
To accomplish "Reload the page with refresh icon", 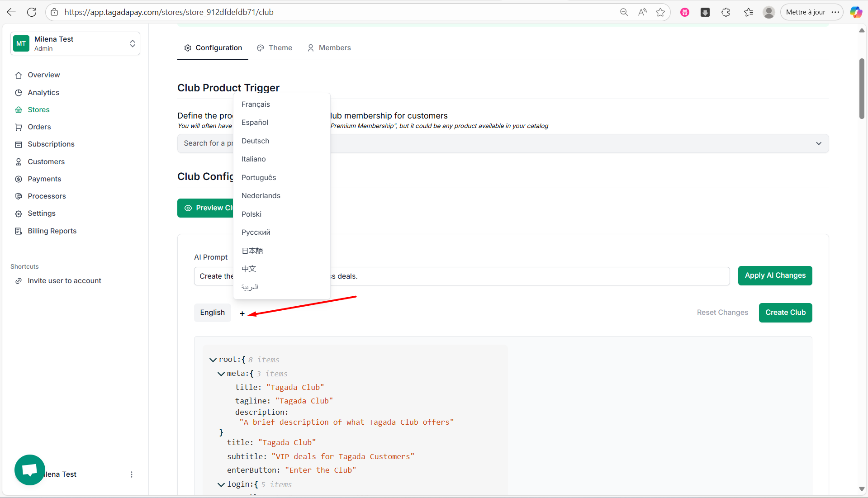I will (x=32, y=12).
